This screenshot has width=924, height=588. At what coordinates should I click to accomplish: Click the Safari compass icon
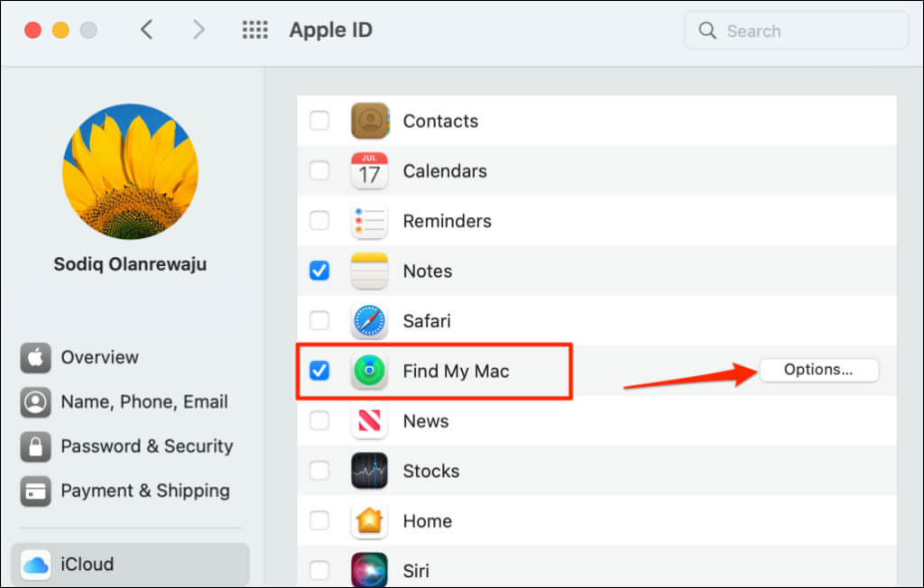[369, 321]
